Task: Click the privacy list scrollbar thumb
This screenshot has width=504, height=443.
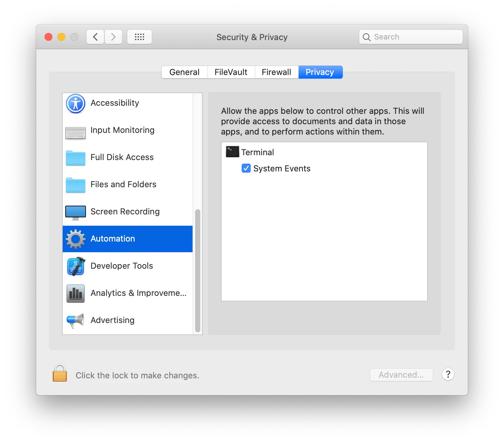Action: (198, 271)
